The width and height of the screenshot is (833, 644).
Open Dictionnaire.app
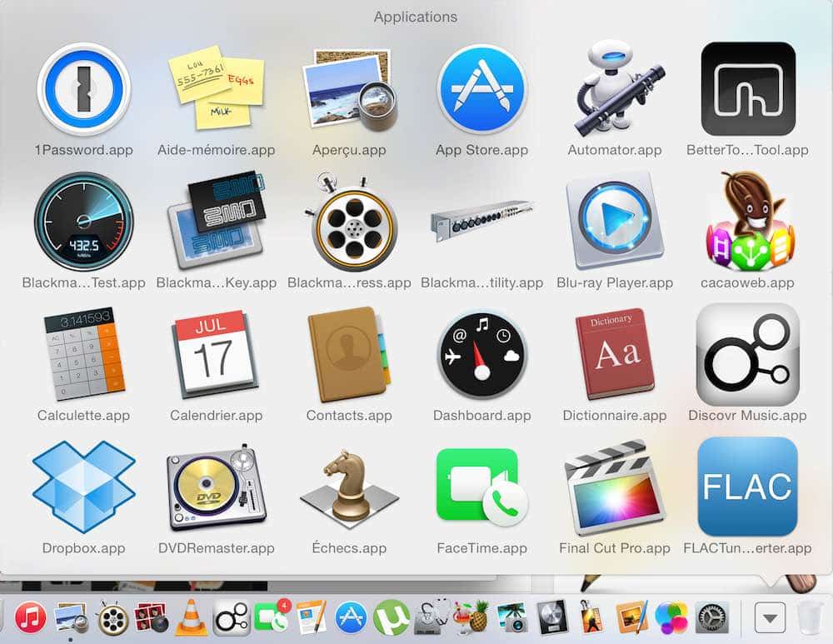(615, 354)
